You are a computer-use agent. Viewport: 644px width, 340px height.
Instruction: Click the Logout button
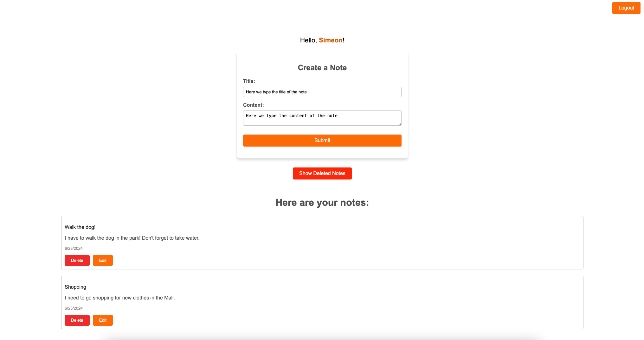click(x=626, y=8)
